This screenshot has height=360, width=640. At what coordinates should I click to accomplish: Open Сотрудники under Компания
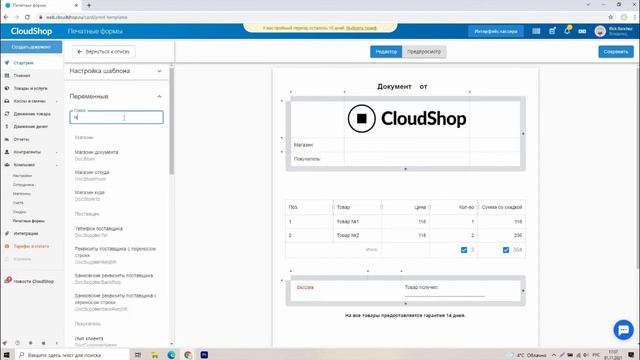click(23, 184)
